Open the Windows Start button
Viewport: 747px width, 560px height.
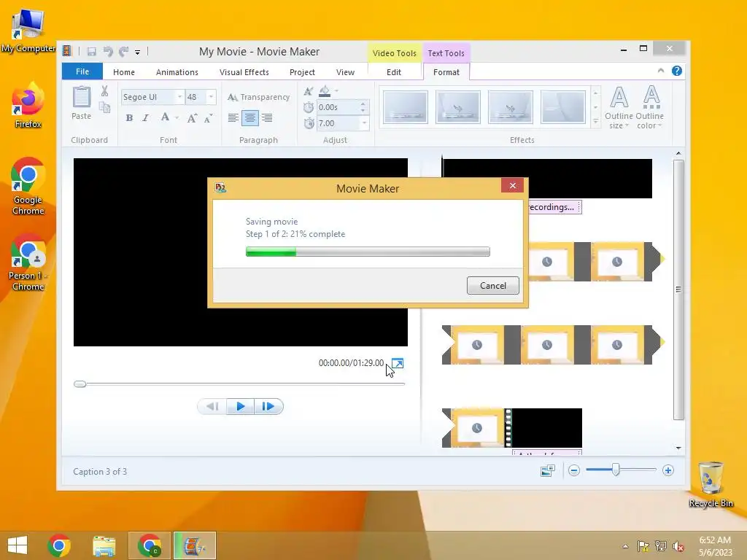18,545
